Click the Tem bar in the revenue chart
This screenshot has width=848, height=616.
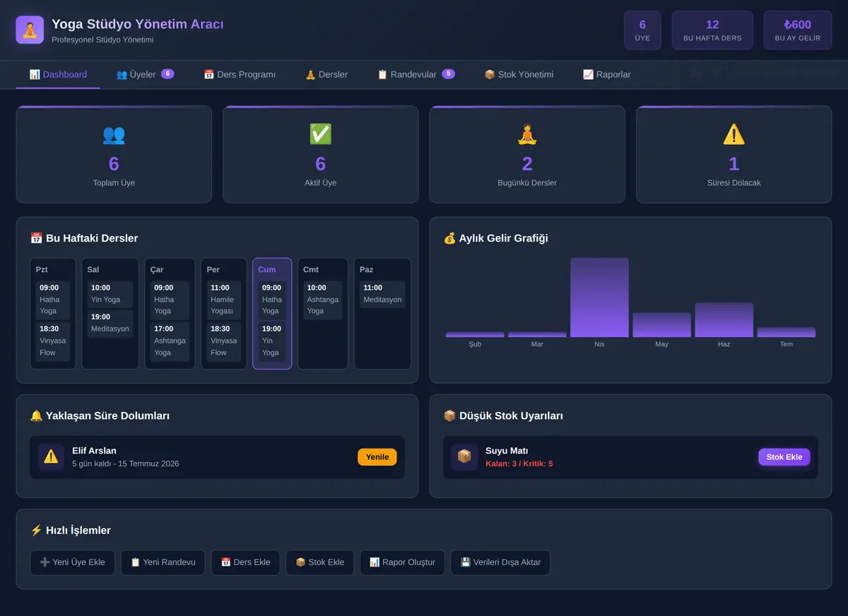coord(786,332)
